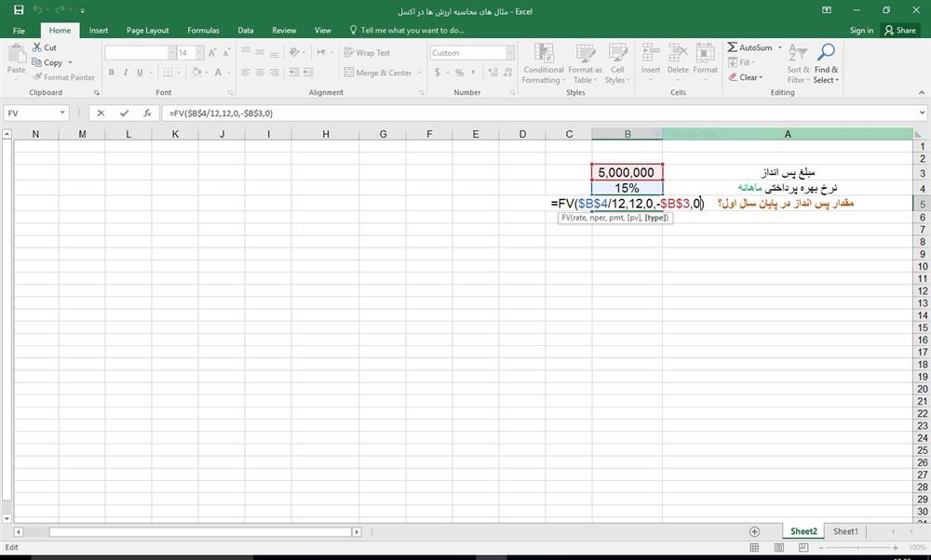The height and width of the screenshot is (560, 931).
Task: Click the Share button
Action: 900,30
